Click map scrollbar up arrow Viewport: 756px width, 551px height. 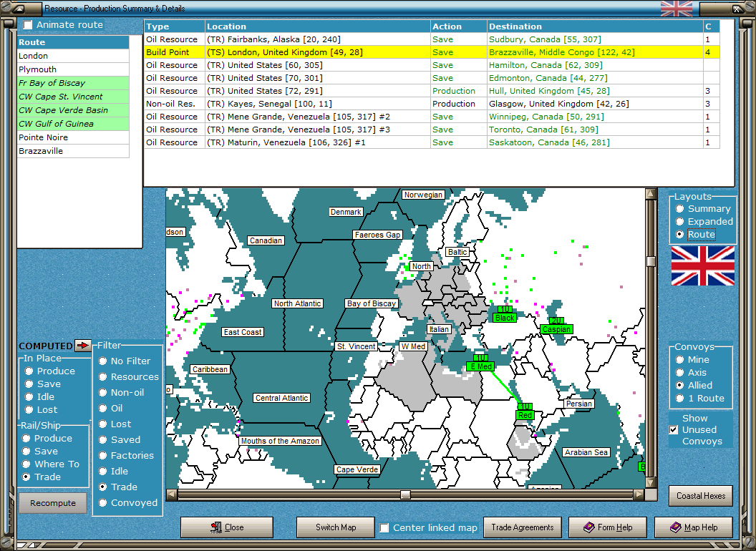coord(650,194)
